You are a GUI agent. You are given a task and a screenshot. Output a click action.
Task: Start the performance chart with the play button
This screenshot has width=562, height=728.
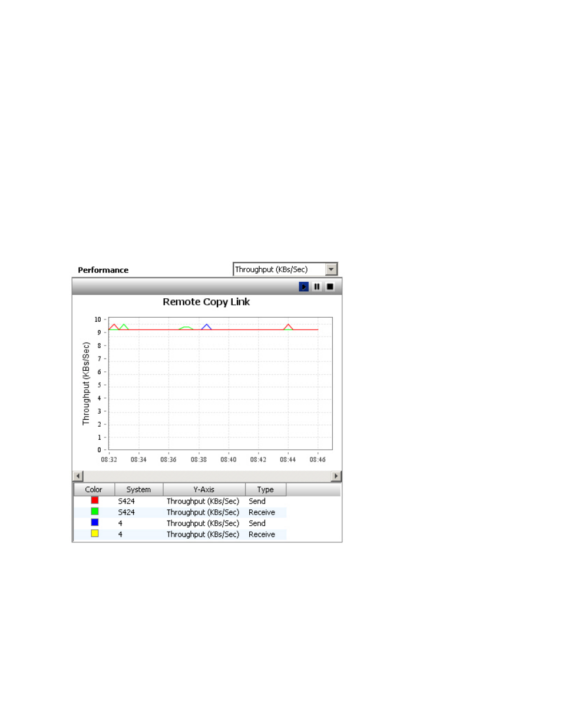pyautogui.click(x=303, y=286)
